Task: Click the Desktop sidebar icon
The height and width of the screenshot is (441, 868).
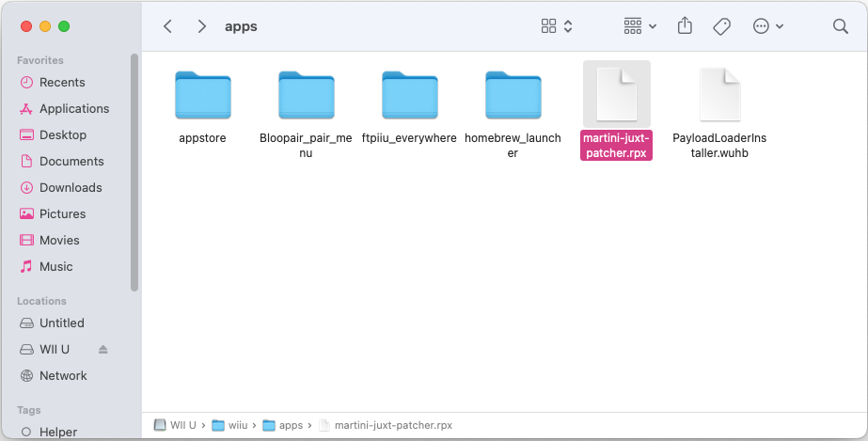Action: 26,135
